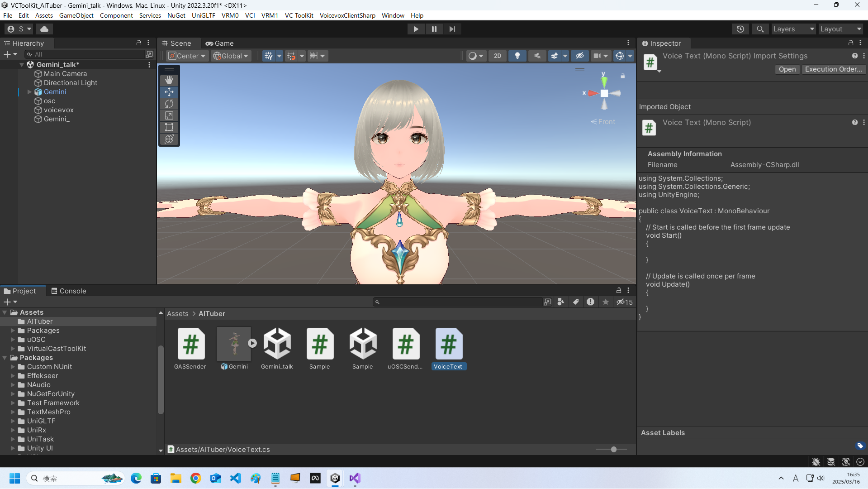Switch to the Console tab
Viewport: 868px width, 489px height.
(x=68, y=291)
